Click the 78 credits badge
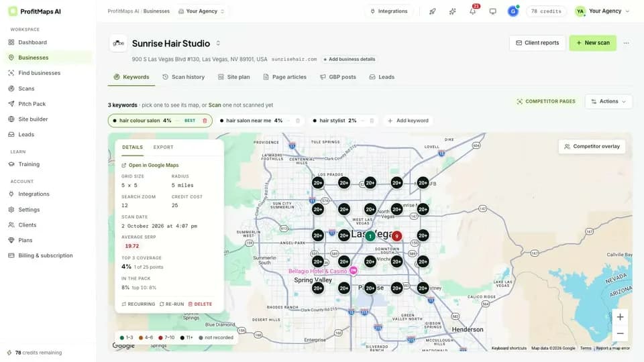The image size is (644, 362). point(546,11)
